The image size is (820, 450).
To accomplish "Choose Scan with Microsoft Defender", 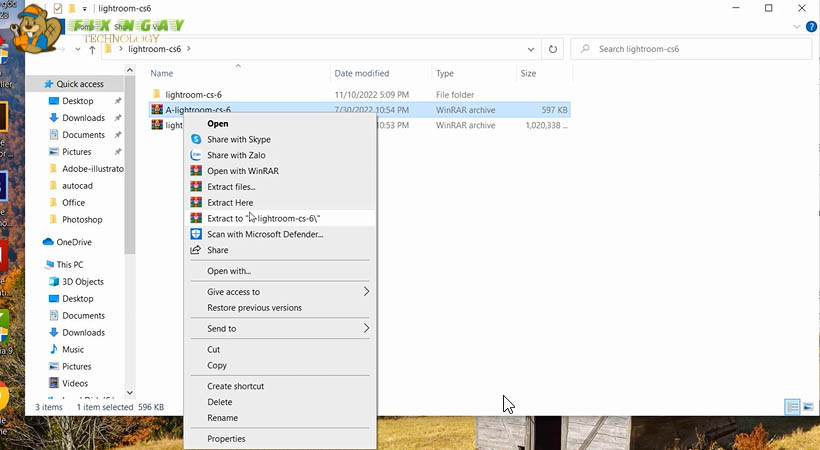I will [x=265, y=234].
